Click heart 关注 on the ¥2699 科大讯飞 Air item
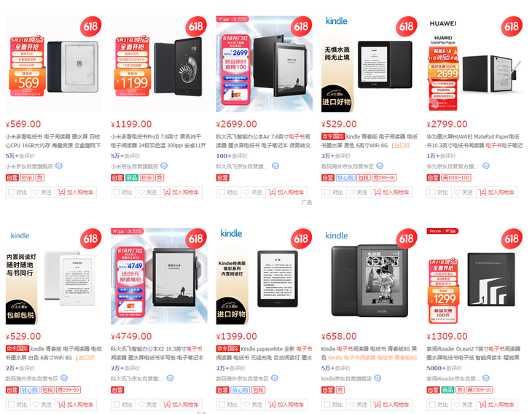Viewport: 532px width, 414px height. click(x=252, y=192)
